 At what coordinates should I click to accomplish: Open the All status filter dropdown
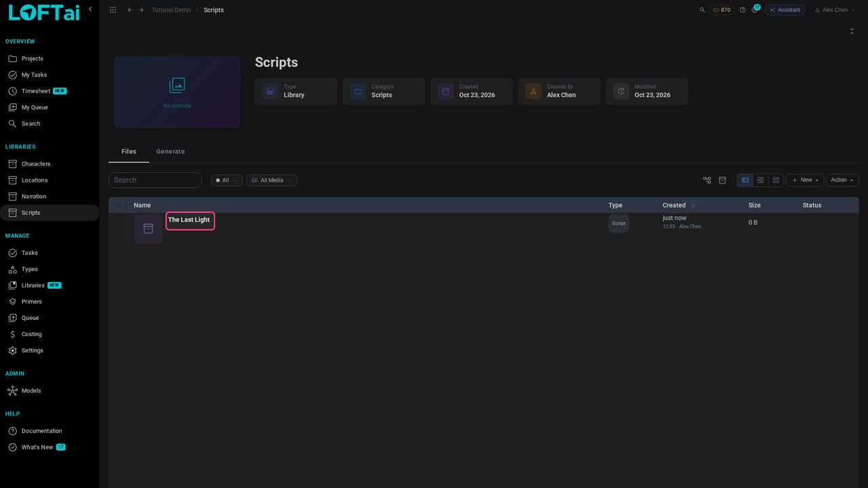226,180
